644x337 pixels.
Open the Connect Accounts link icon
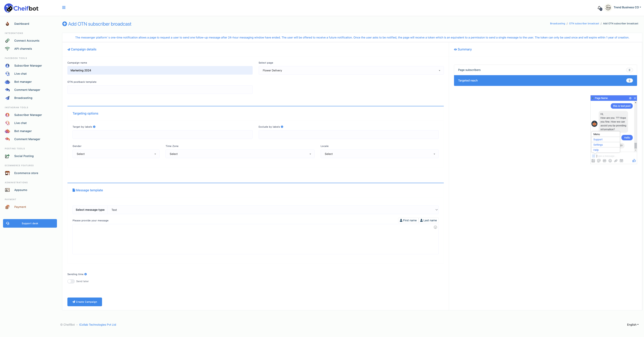(8, 41)
